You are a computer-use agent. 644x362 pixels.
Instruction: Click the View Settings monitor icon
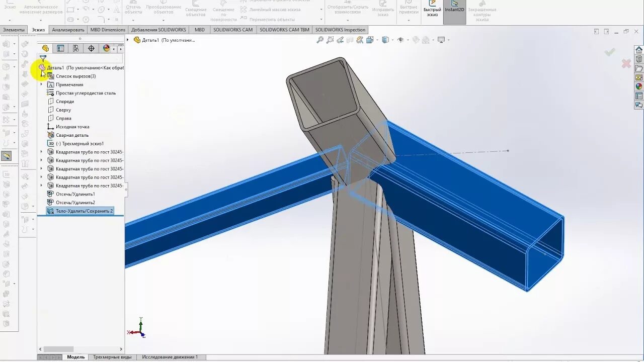click(x=441, y=40)
